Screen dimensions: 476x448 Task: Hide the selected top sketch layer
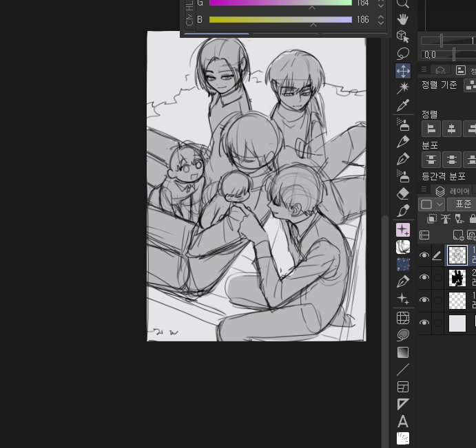[x=424, y=255]
